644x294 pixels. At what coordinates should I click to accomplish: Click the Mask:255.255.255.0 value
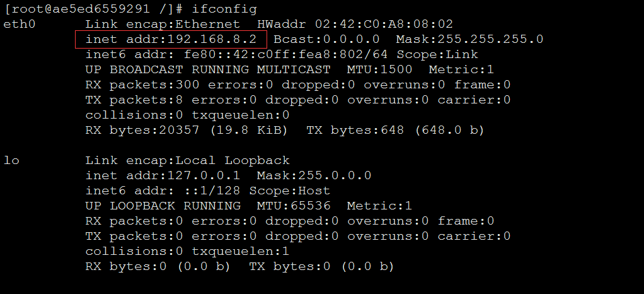469,40
